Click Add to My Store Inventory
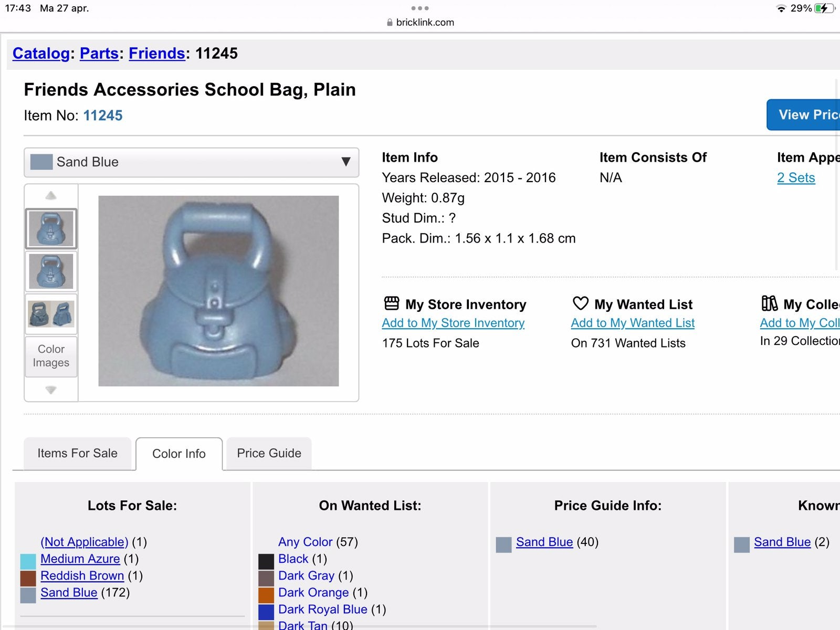 click(x=453, y=323)
